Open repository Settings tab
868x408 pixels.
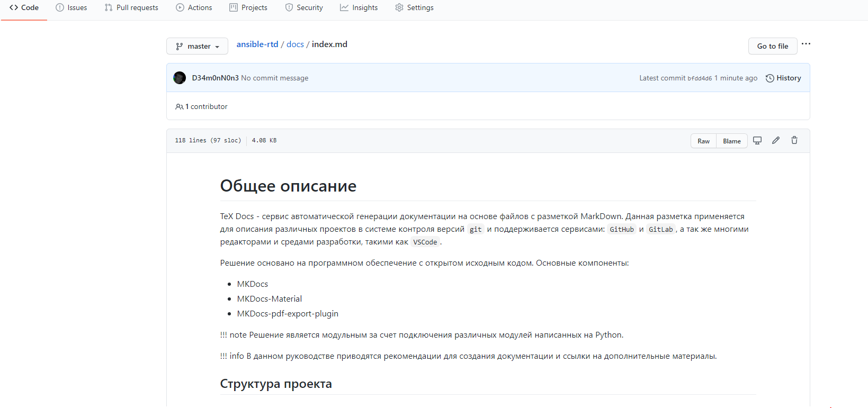414,7
